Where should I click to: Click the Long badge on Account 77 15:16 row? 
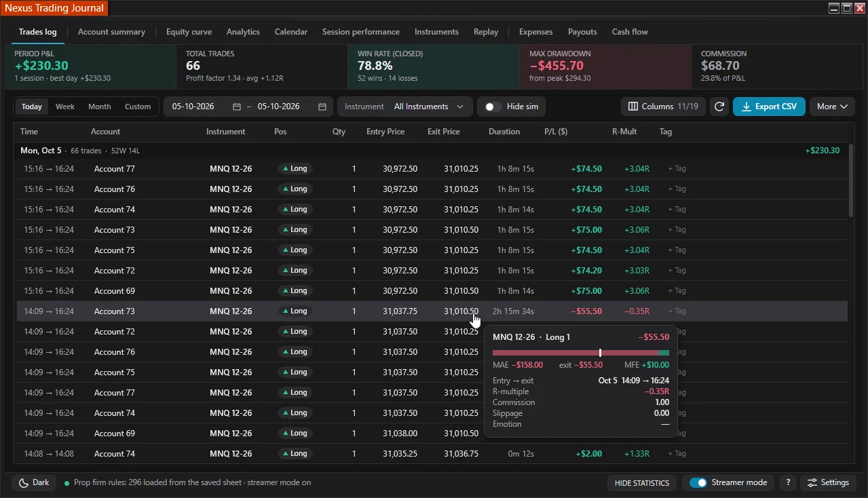[x=295, y=168]
